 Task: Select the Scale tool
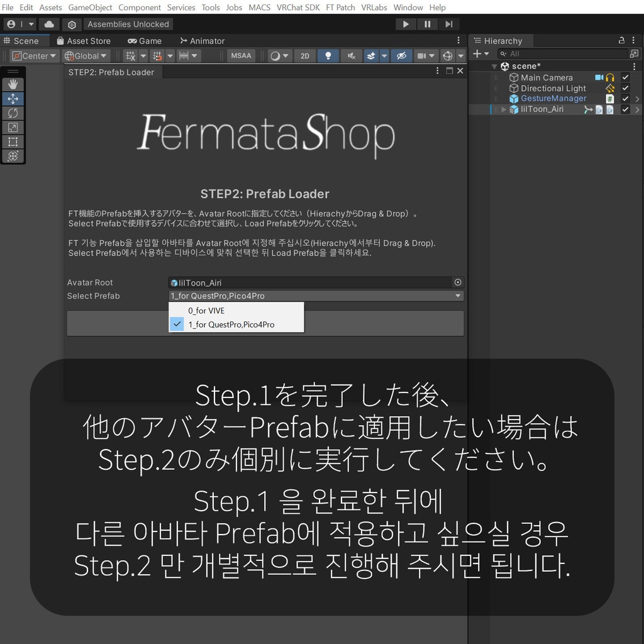(13, 128)
